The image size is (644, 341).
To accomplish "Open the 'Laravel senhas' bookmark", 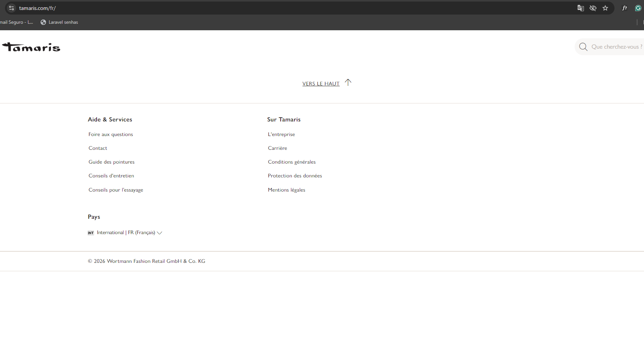I will tap(59, 22).
